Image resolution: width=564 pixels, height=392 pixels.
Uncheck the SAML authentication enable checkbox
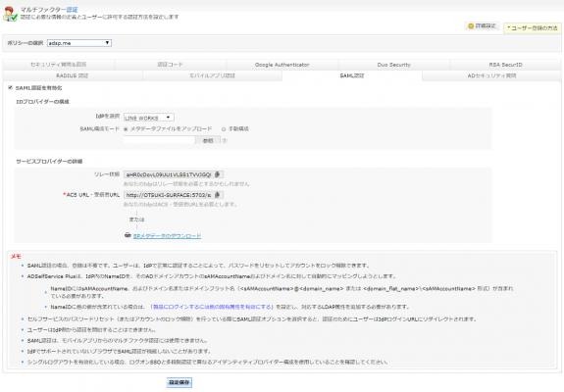11,87
